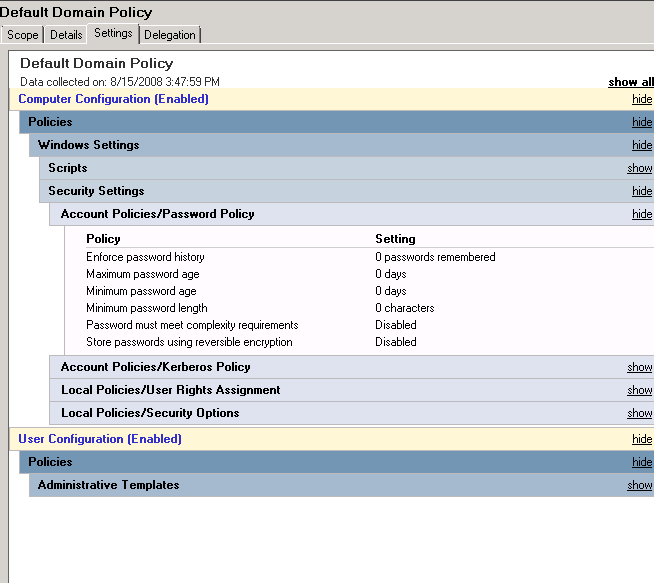Click the Setting column header
Viewport: 654px width, 583px height.
pyautogui.click(x=395, y=239)
